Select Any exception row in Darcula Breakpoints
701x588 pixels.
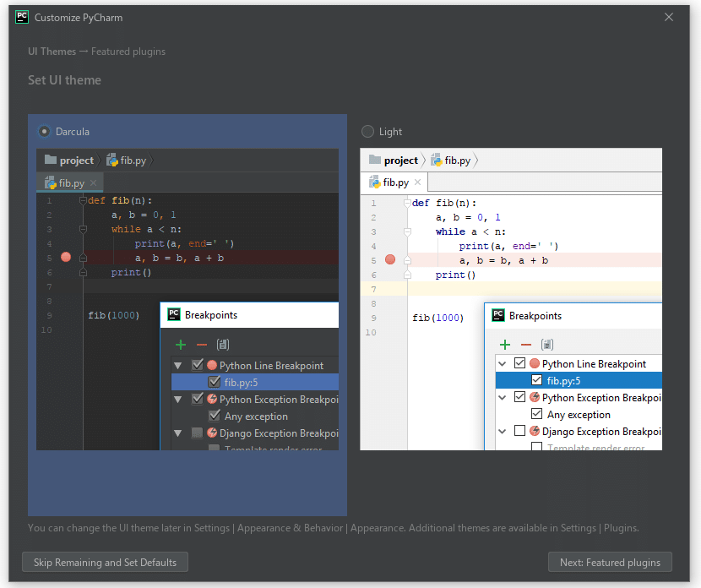point(255,416)
